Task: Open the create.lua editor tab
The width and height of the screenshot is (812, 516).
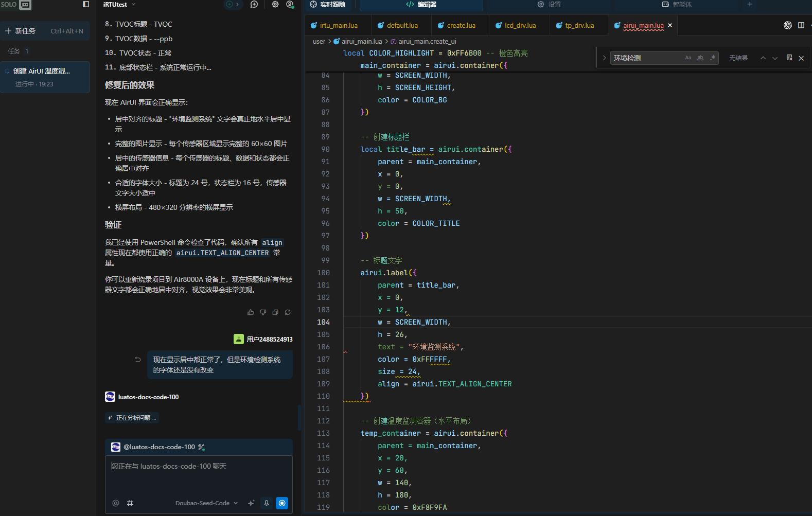Action: 461,25
